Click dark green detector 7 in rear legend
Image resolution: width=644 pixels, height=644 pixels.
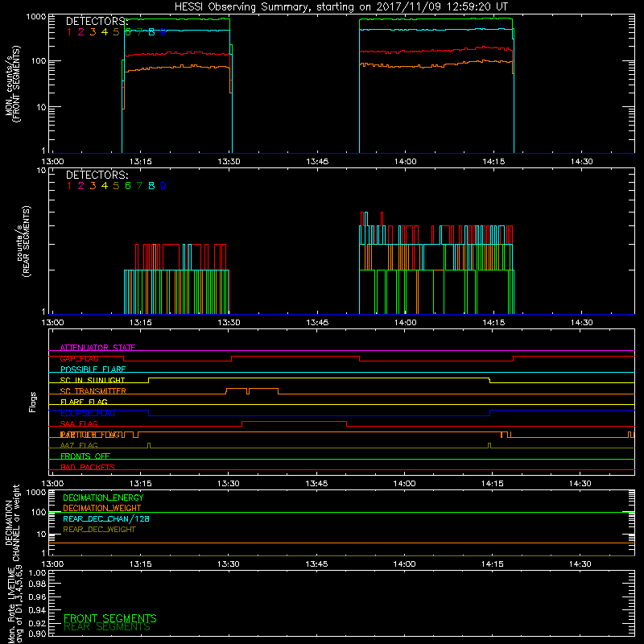[139, 186]
